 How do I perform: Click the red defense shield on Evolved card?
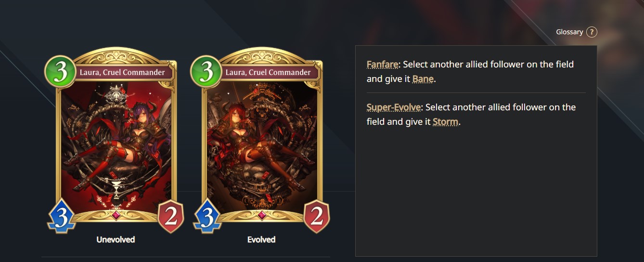tap(317, 217)
